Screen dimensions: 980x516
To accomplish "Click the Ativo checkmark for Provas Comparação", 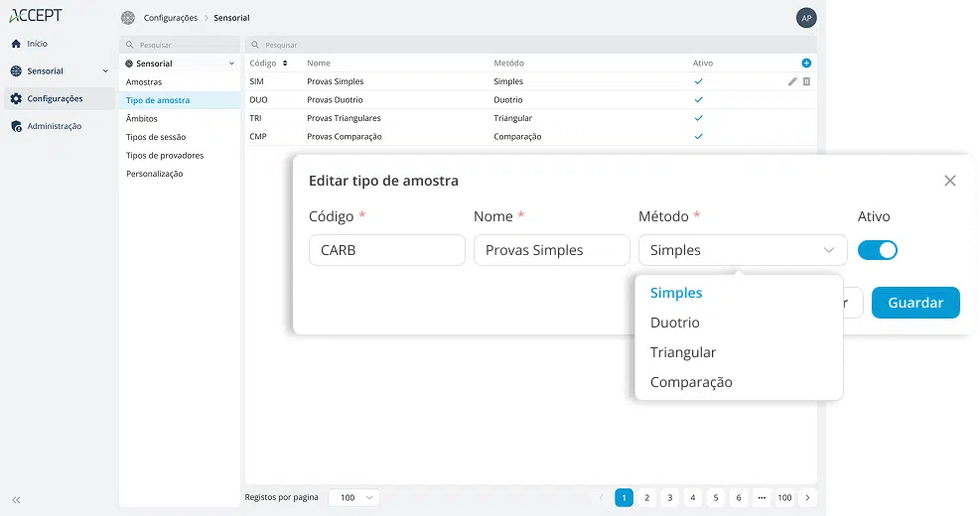I will point(699,136).
